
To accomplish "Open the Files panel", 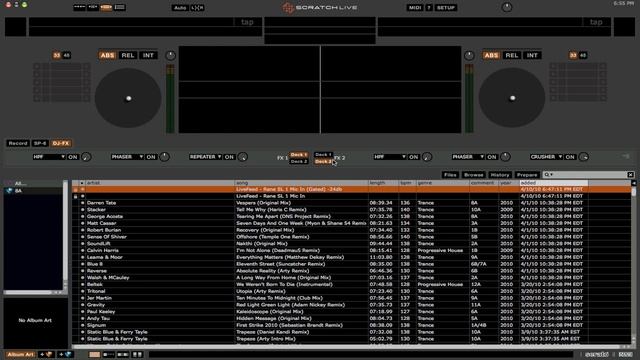I will tap(450, 175).
